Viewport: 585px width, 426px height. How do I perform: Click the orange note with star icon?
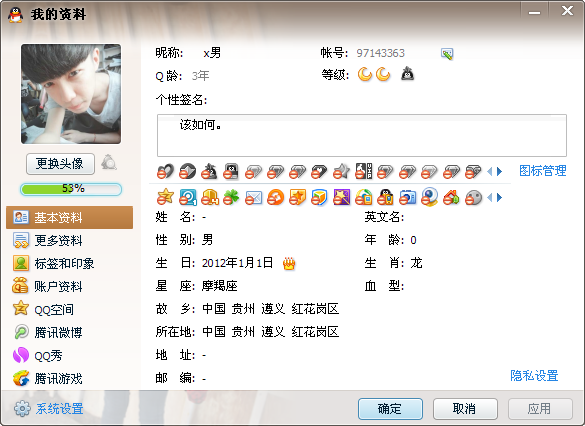coord(297,197)
